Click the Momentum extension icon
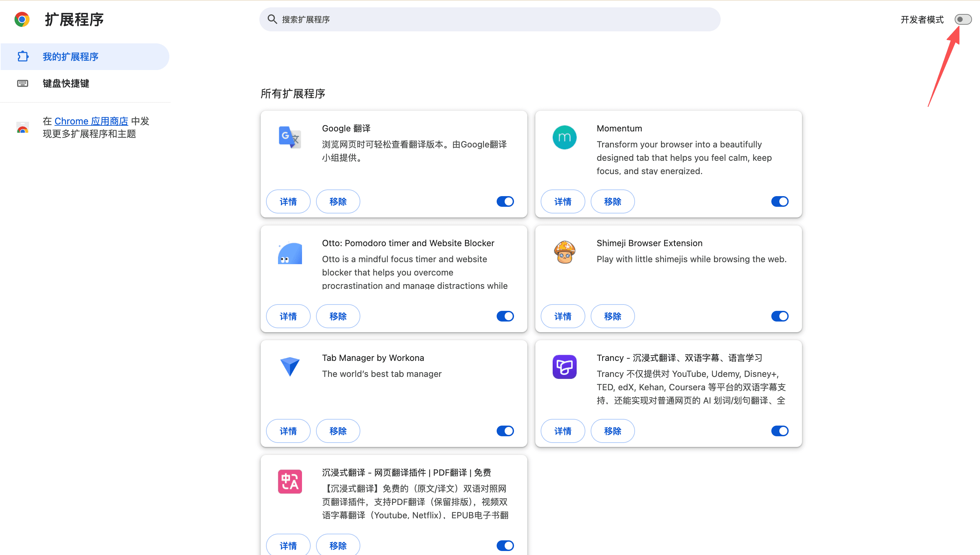 [x=564, y=137]
